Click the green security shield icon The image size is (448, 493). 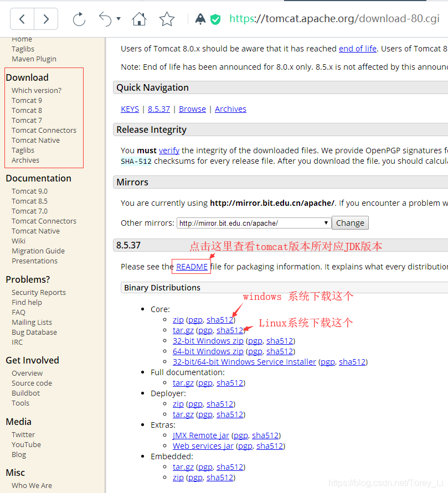click(215, 19)
